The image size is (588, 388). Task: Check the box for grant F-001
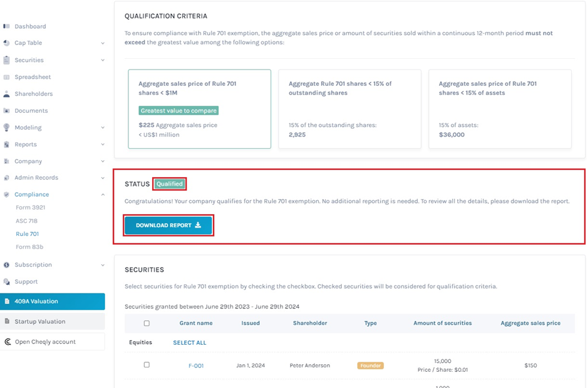pos(147,365)
